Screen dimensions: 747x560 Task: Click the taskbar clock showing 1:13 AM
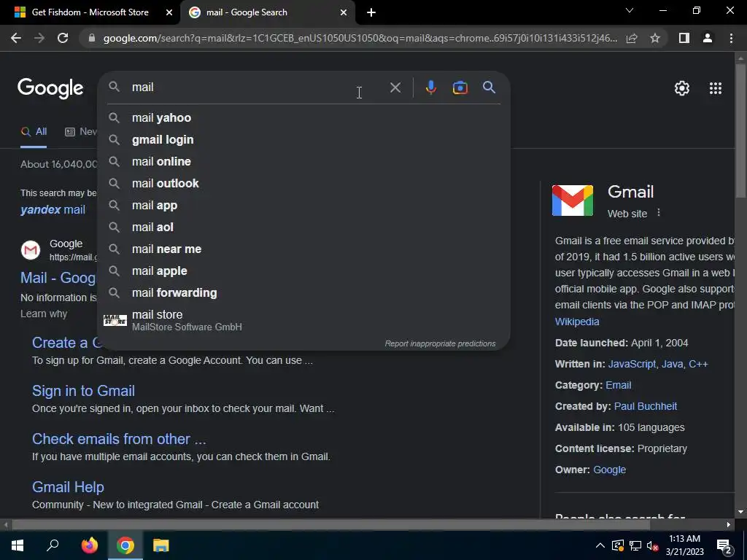pos(684,545)
